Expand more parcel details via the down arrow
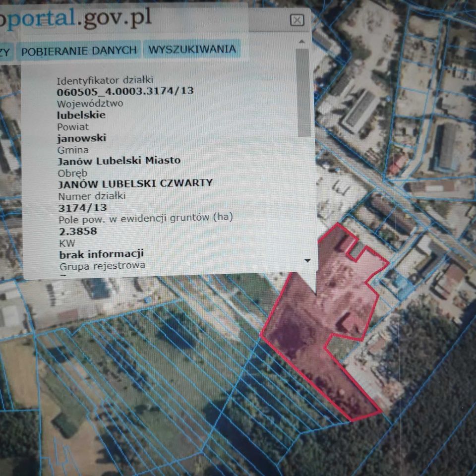 pos(308,260)
